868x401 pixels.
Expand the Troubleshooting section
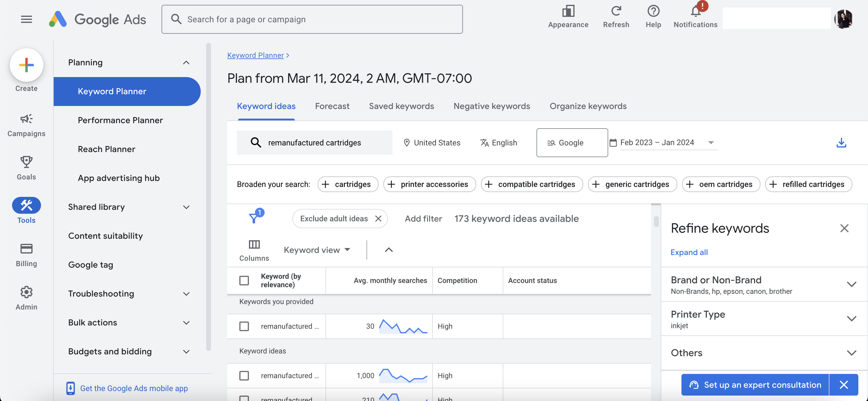(186, 294)
